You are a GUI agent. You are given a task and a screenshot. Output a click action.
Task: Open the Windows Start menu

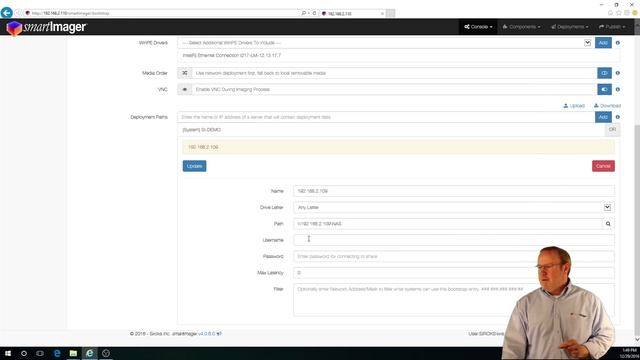(8, 353)
